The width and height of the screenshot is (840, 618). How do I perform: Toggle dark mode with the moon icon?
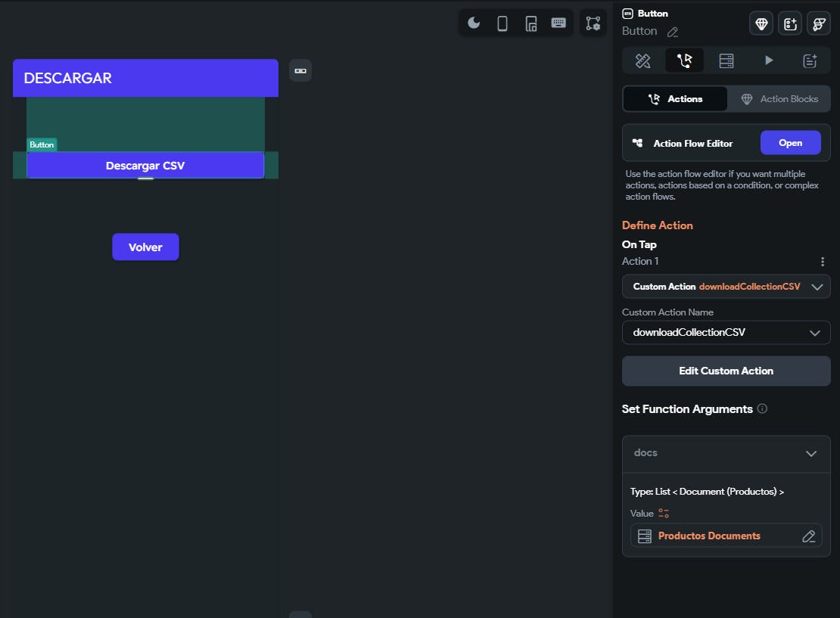[474, 23]
